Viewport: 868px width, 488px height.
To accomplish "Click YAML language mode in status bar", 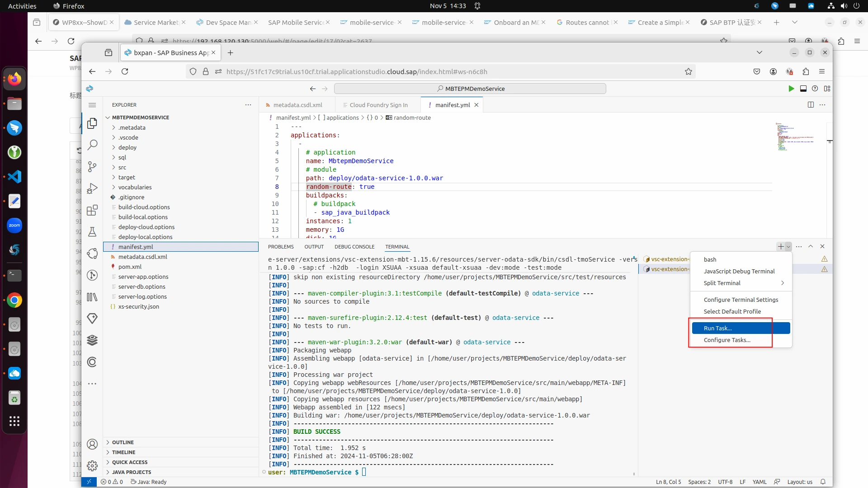I will coord(759,482).
